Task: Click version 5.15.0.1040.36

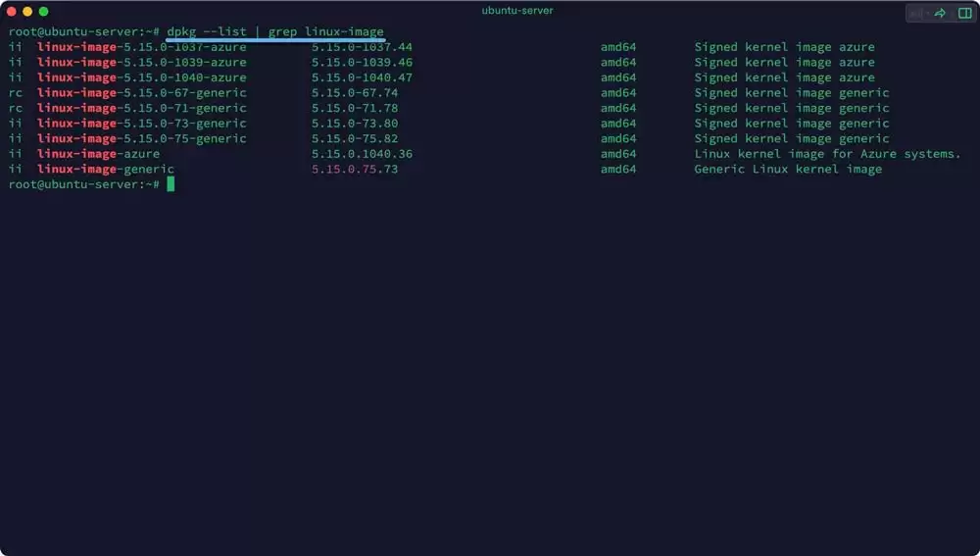Action: click(x=362, y=154)
